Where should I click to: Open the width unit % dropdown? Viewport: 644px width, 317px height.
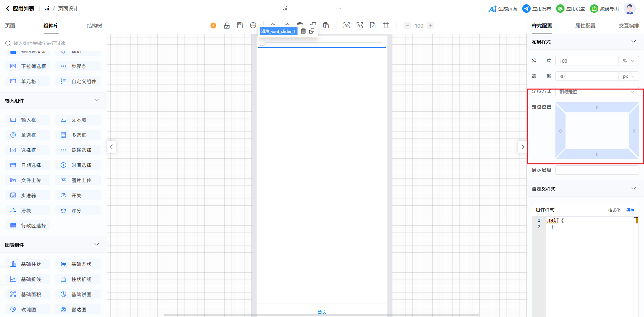point(628,61)
